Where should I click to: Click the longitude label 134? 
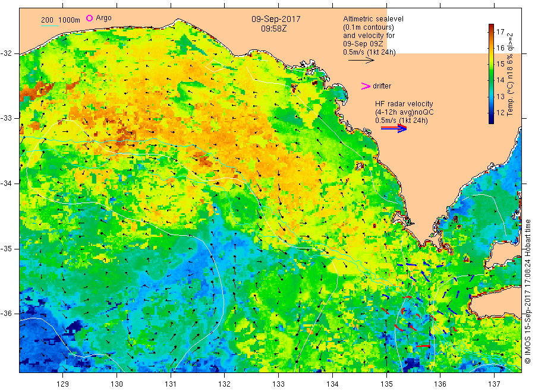332,384
